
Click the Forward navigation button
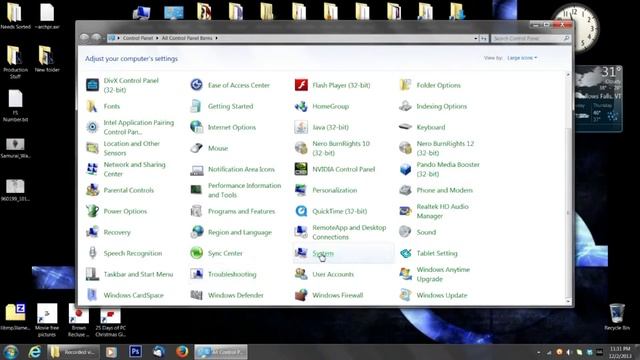(96, 38)
